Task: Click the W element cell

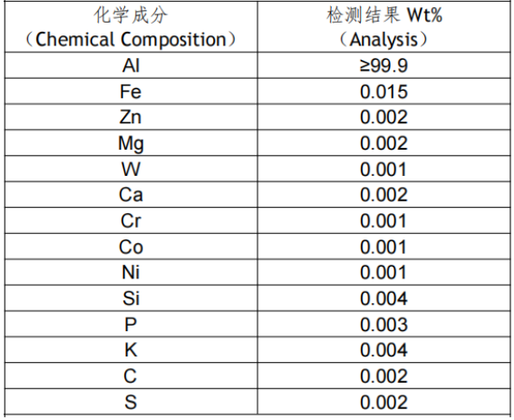Action: point(131,169)
